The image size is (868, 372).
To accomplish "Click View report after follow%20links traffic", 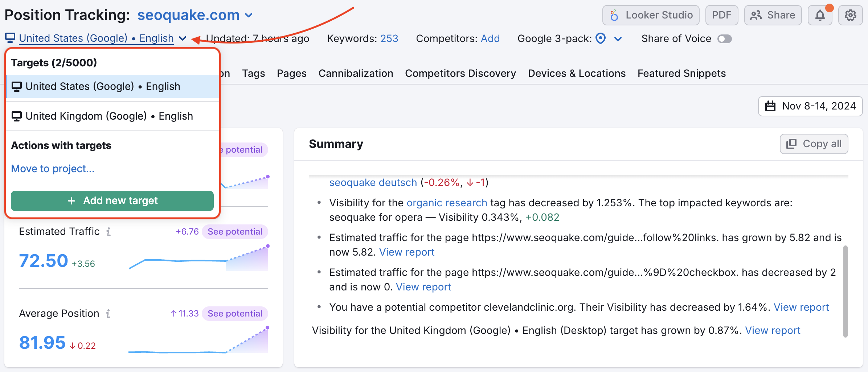I will click(406, 252).
